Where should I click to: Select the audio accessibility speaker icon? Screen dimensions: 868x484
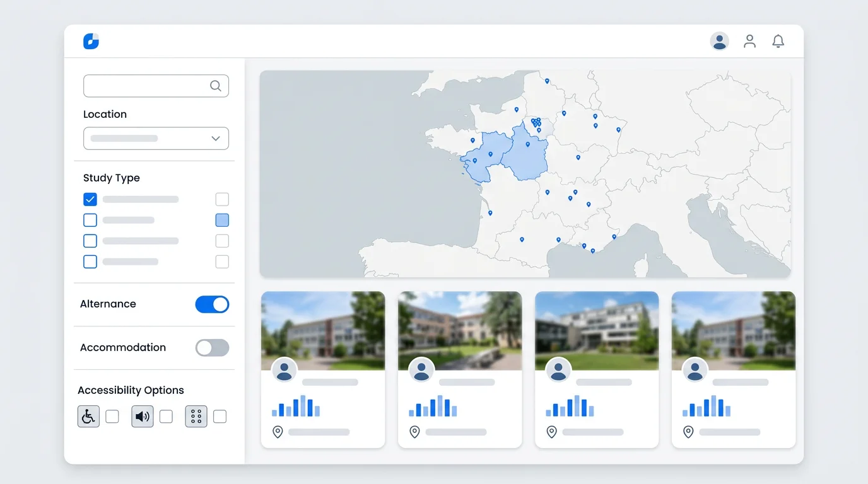pyautogui.click(x=142, y=416)
